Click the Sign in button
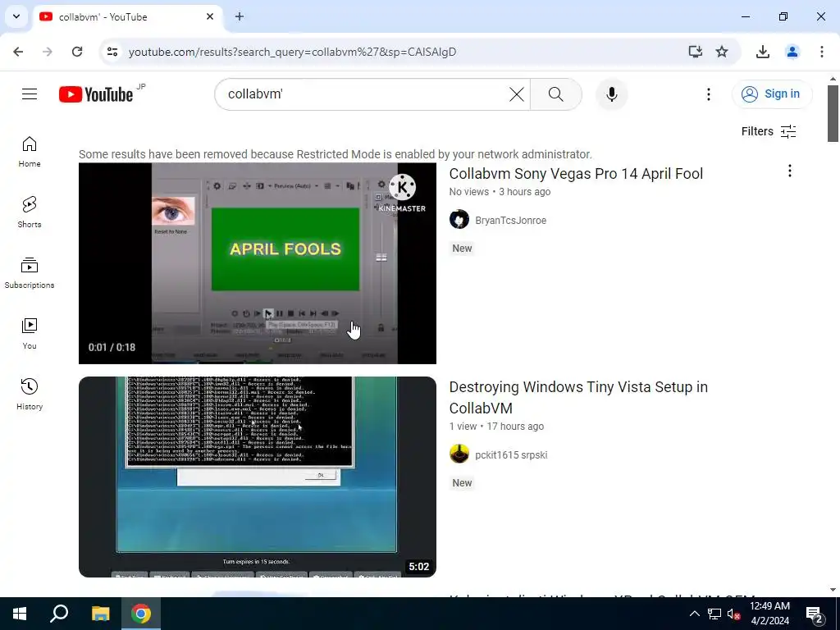 772,94
